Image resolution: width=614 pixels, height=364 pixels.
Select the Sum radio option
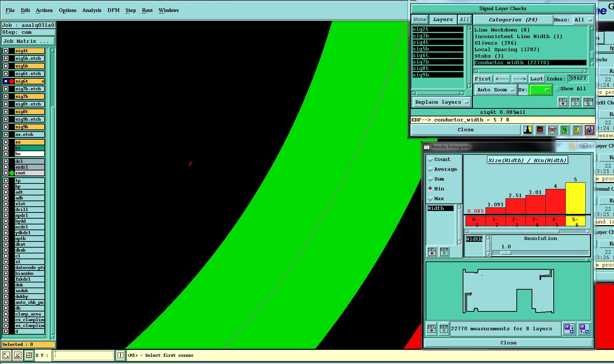point(430,179)
